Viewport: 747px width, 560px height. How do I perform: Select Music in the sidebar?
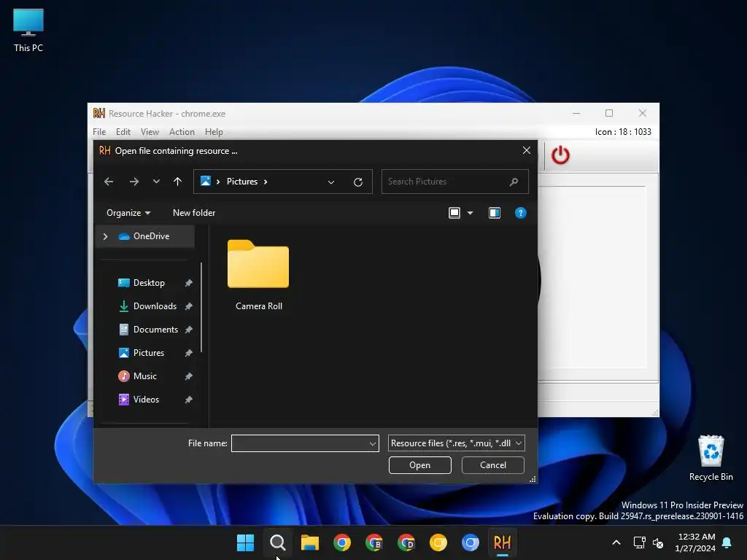[x=145, y=376]
